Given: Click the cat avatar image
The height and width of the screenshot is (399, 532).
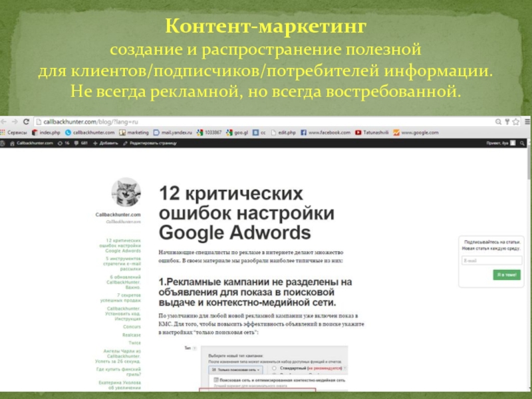Looking at the screenshot, I should pyautogui.click(x=126, y=192).
